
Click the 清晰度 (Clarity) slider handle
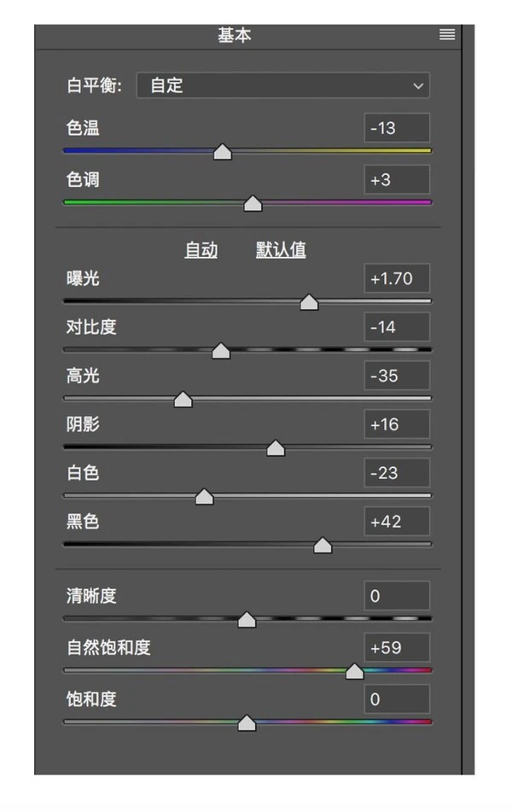pyautogui.click(x=247, y=620)
